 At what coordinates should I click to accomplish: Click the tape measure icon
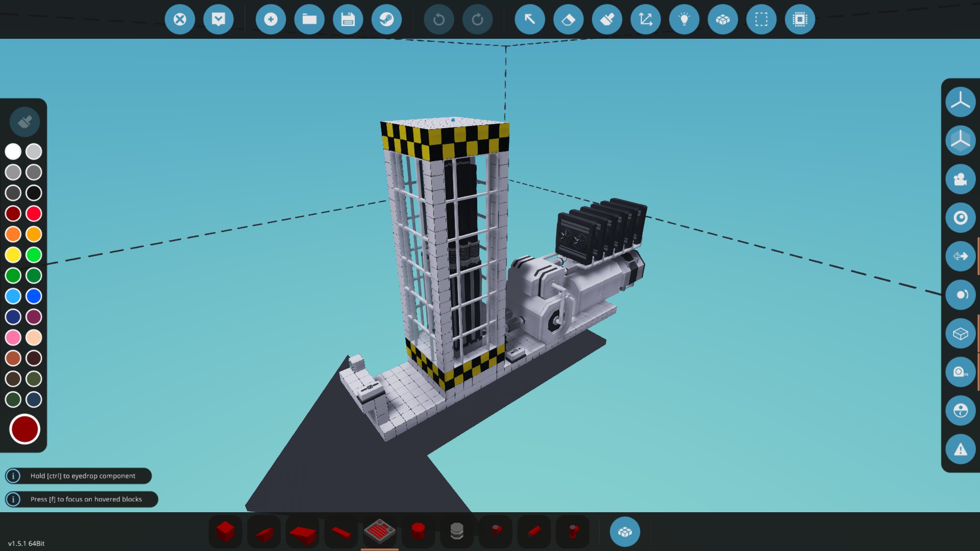coord(960,372)
